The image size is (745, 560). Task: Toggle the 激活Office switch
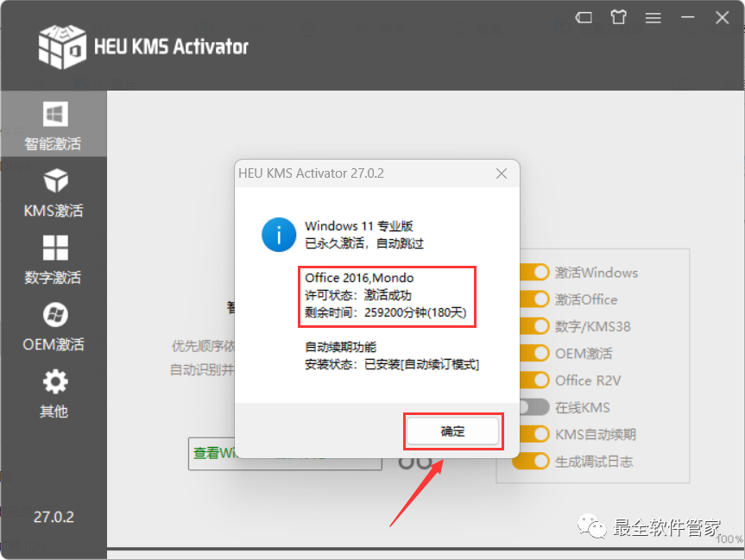pos(534,299)
